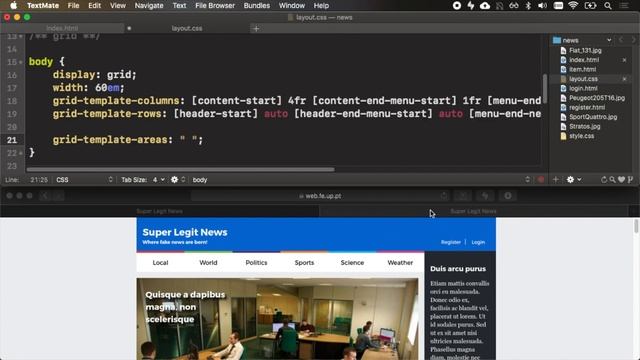
Task: Click the Register link on news page
Action: point(451,242)
